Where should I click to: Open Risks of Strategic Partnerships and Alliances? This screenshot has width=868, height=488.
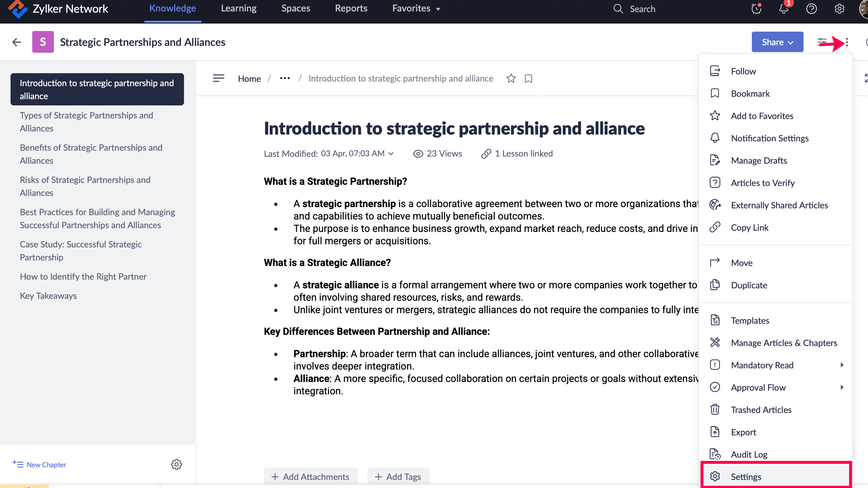85,187
